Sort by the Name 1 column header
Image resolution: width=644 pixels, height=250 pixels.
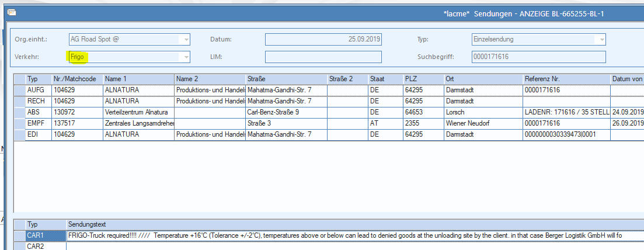[138, 78]
